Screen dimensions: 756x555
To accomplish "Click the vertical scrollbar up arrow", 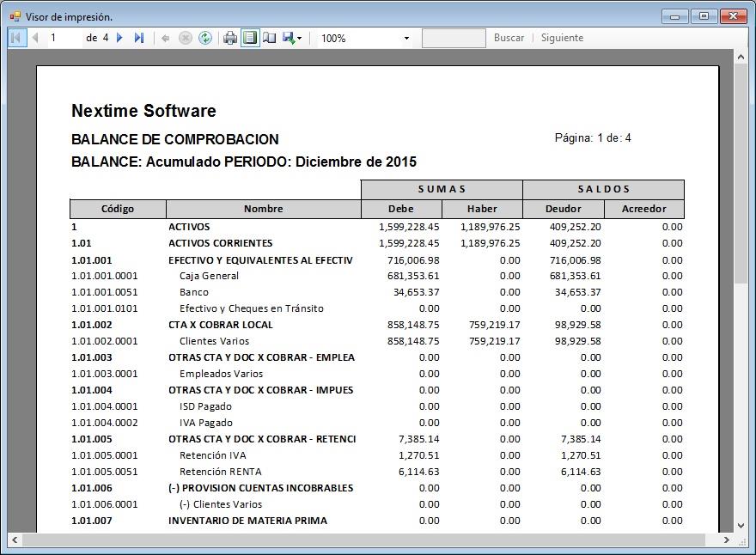I will (741, 57).
